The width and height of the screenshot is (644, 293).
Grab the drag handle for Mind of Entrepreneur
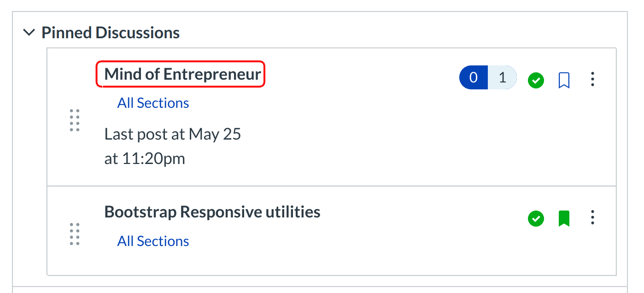click(75, 121)
